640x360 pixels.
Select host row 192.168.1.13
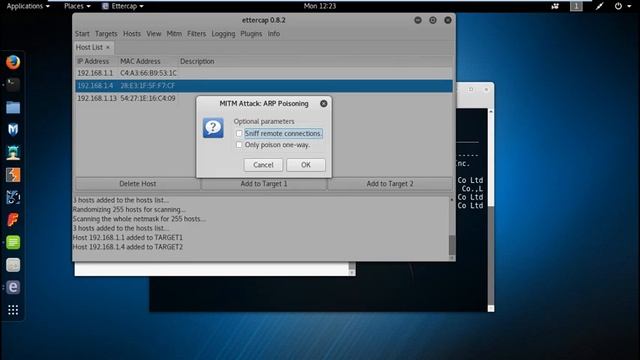[x=264, y=98]
